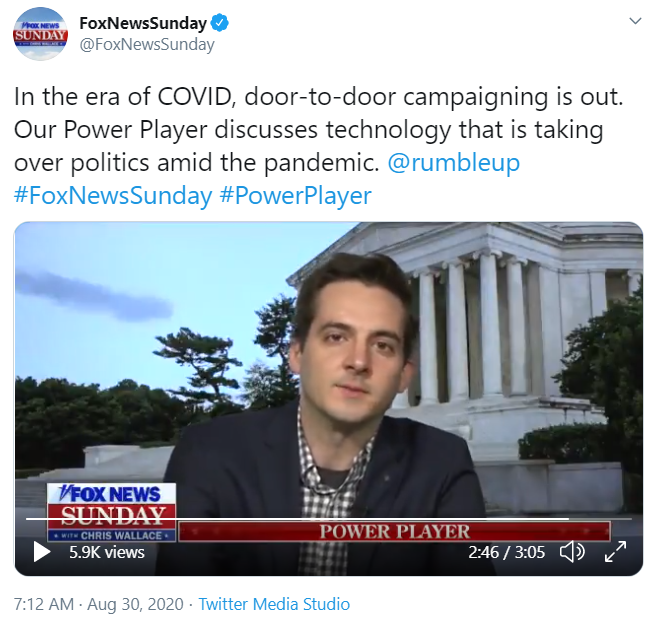Open the FoxNewsSunday profile avatar

coord(40,34)
